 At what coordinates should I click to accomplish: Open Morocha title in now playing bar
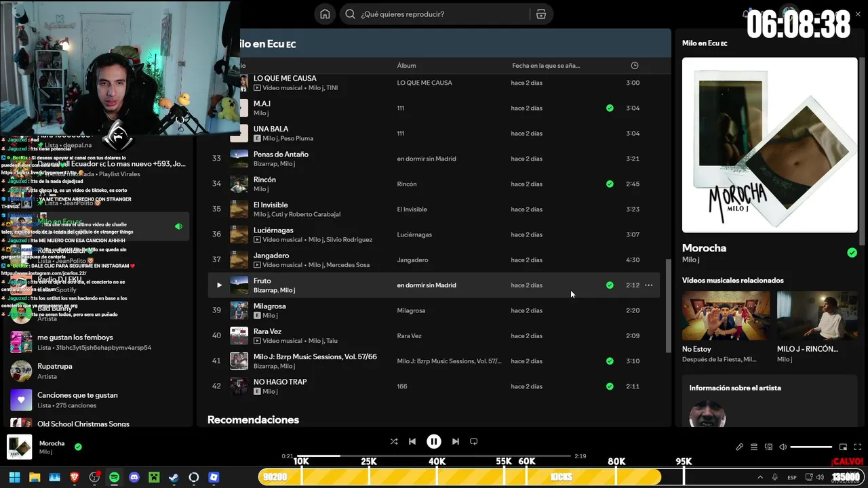pos(52,443)
